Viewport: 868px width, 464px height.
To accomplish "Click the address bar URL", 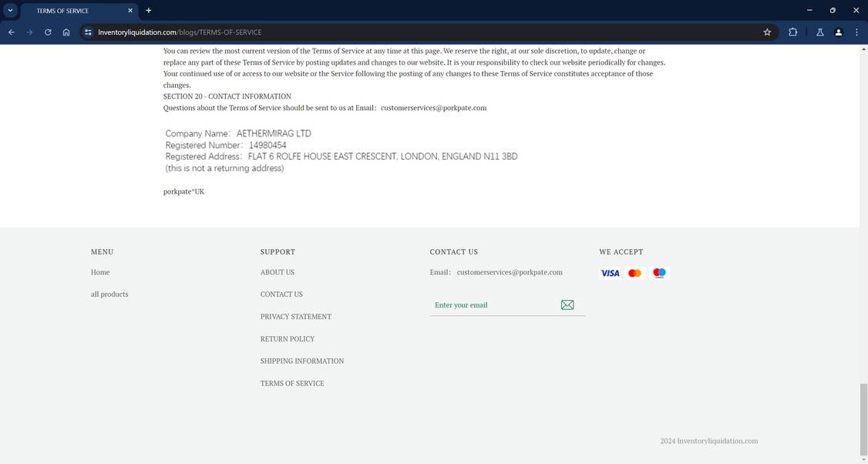I will (x=180, y=32).
